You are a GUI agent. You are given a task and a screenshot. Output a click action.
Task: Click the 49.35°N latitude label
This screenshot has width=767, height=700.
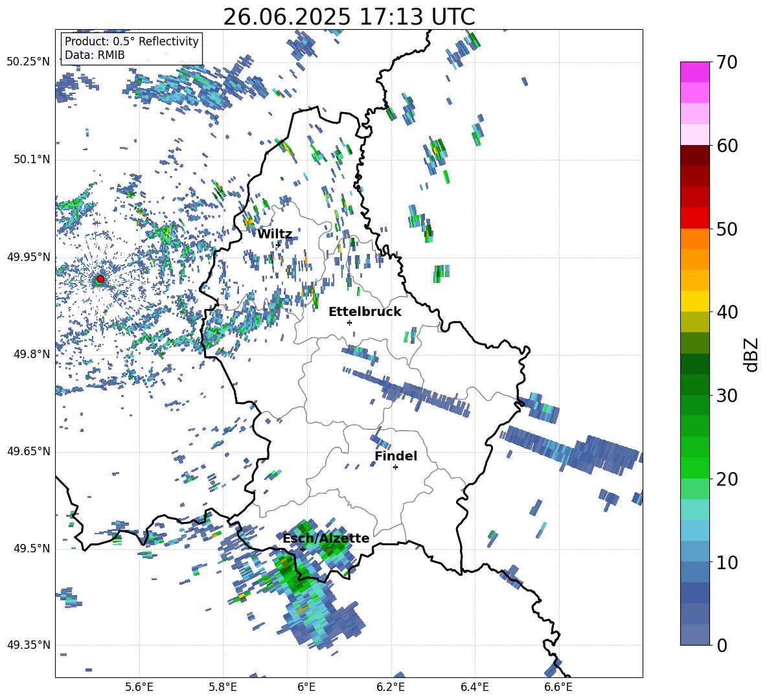pos(29,645)
